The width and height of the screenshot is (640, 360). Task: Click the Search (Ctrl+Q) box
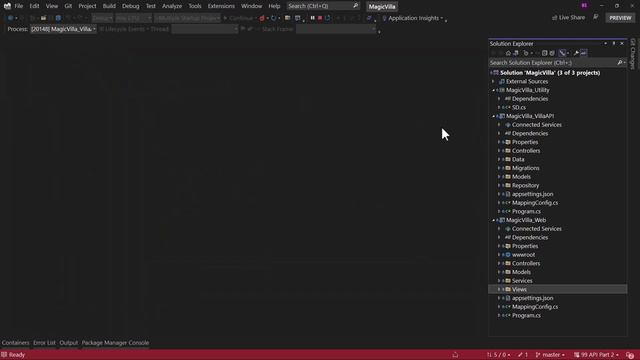pos(323,6)
